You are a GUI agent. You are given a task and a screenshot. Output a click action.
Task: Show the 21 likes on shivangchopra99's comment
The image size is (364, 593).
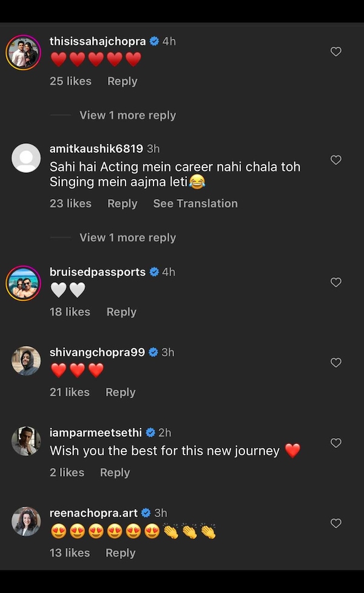pos(69,392)
